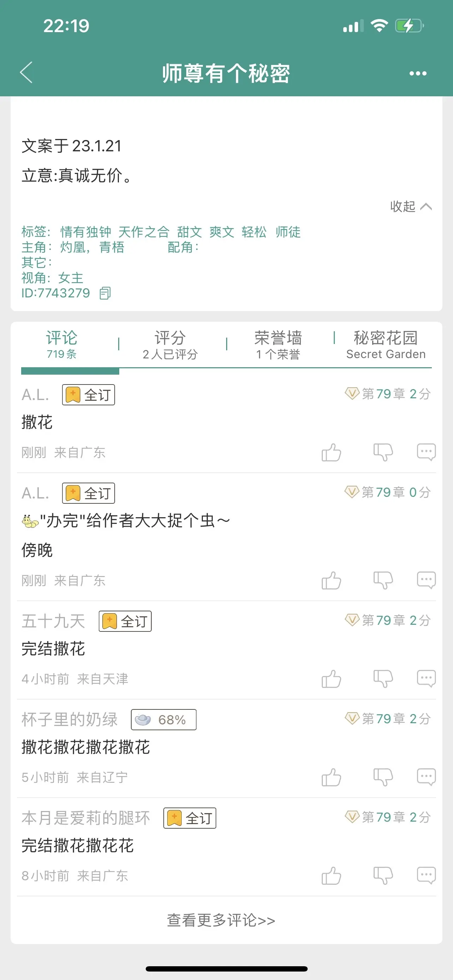453x980 pixels.
Task: Thumbs up 本月是爱莉的腿环's comment
Action: click(x=331, y=876)
